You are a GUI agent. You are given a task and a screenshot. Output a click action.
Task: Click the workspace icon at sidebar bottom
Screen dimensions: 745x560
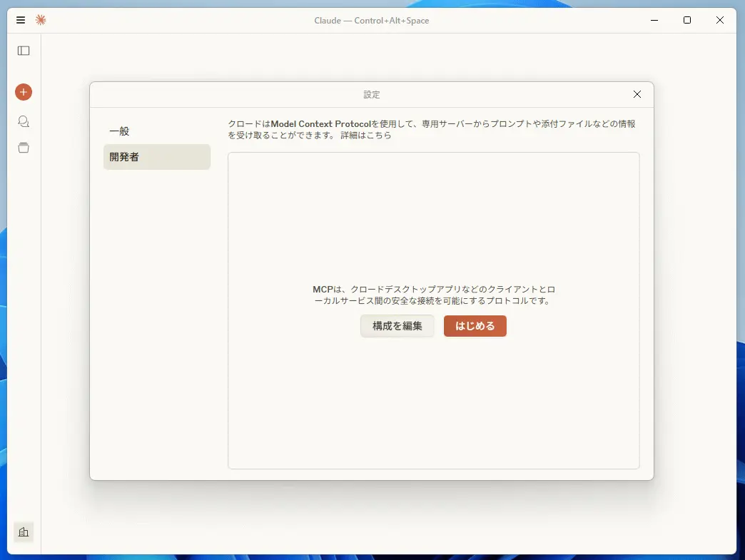coord(24,532)
